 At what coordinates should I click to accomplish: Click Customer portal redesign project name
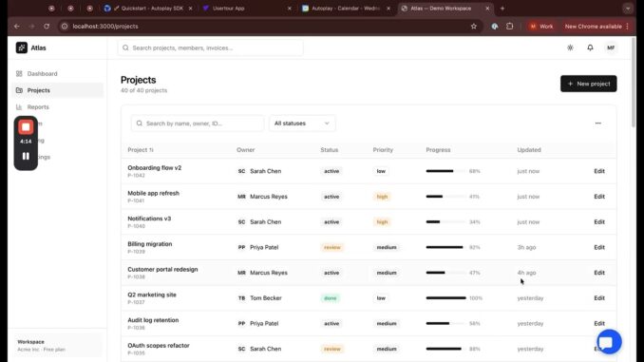tap(162, 270)
